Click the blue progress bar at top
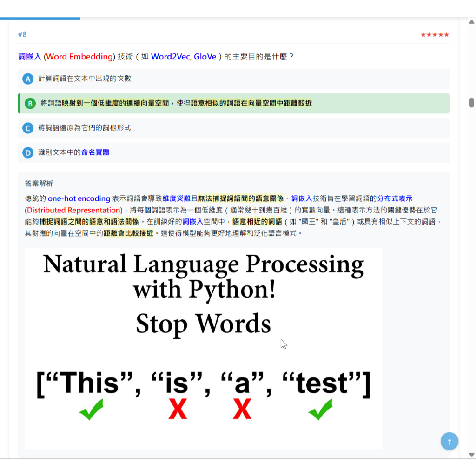The height and width of the screenshot is (476, 476). click(40, 19)
